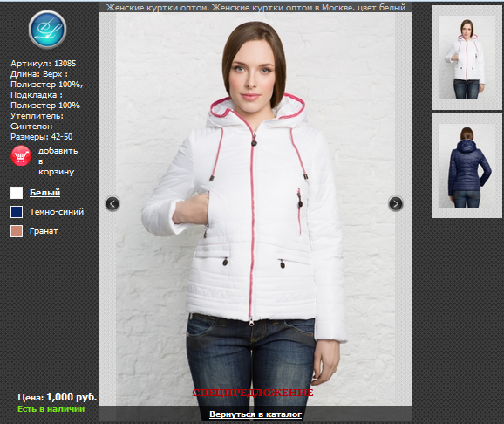Go to previous photo with left arrow
Viewport: 504px width, 424px height.
(x=112, y=203)
